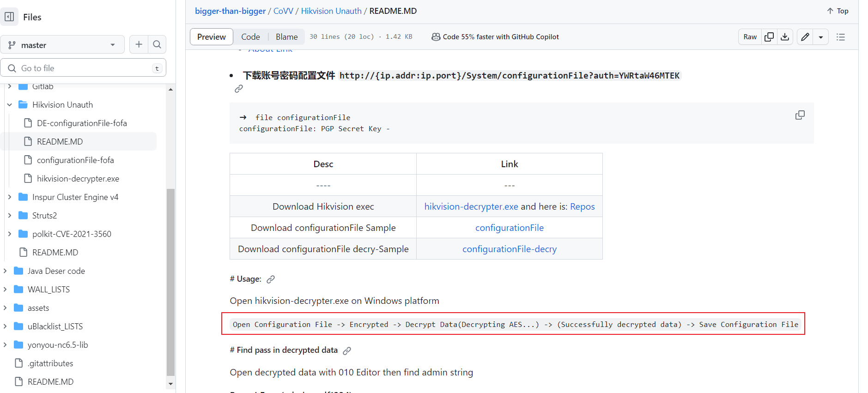
Task: Edit this file with pencil icon
Action: tap(805, 37)
